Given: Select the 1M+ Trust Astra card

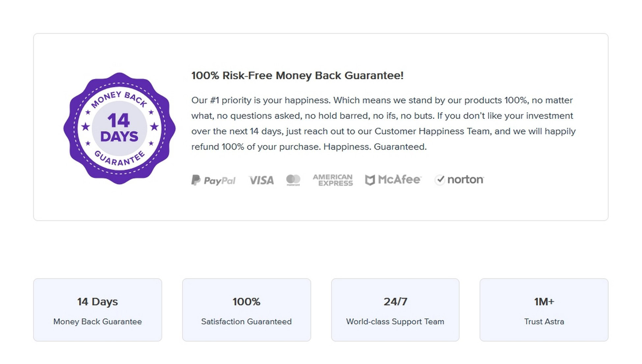Looking at the screenshot, I should [x=544, y=310].
